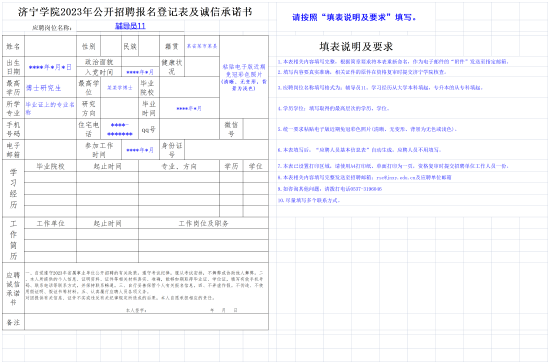550x364 pixels.
Task: Click the '学历' column header
Action: (x=231, y=166)
